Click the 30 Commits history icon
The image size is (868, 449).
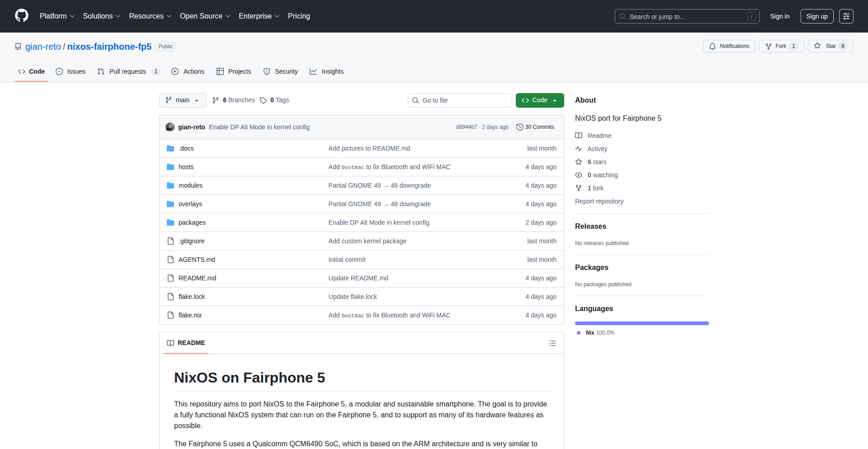(519, 127)
